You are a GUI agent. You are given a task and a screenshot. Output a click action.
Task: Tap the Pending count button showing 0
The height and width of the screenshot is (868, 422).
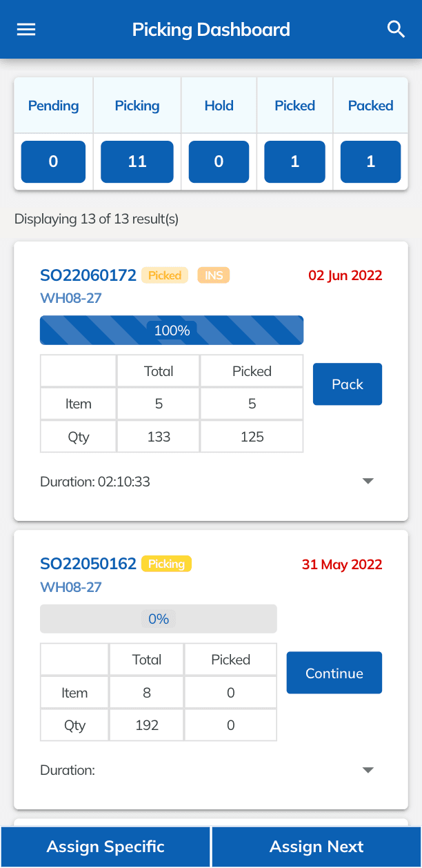tap(54, 161)
